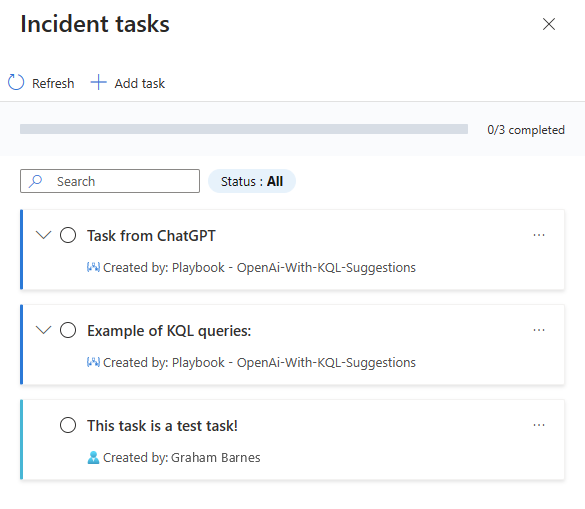
Task: Click the task completion progress bar
Action: (244, 129)
